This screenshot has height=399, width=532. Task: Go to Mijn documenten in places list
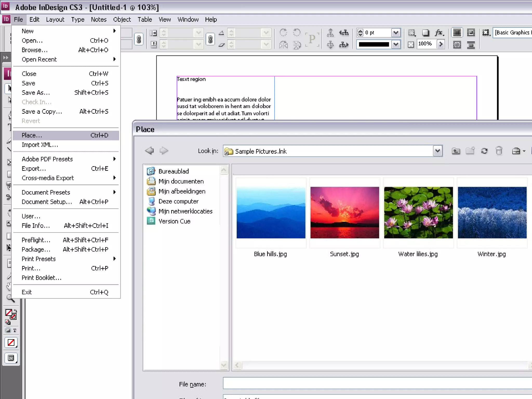tap(181, 181)
